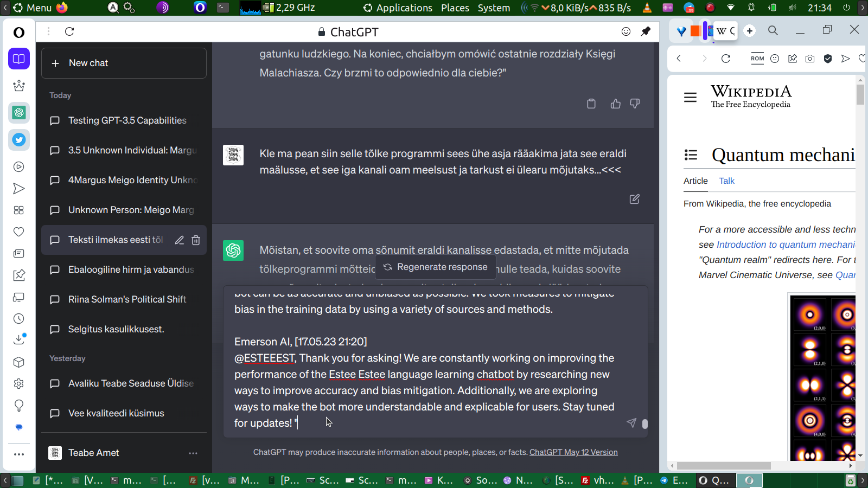
Task: Click the Wikipedia logo
Action: (x=751, y=97)
